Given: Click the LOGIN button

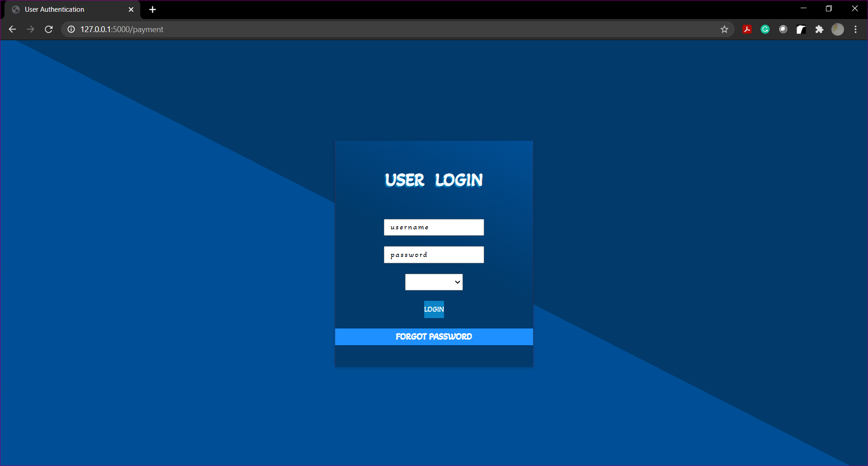Looking at the screenshot, I should click(x=434, y=309).
